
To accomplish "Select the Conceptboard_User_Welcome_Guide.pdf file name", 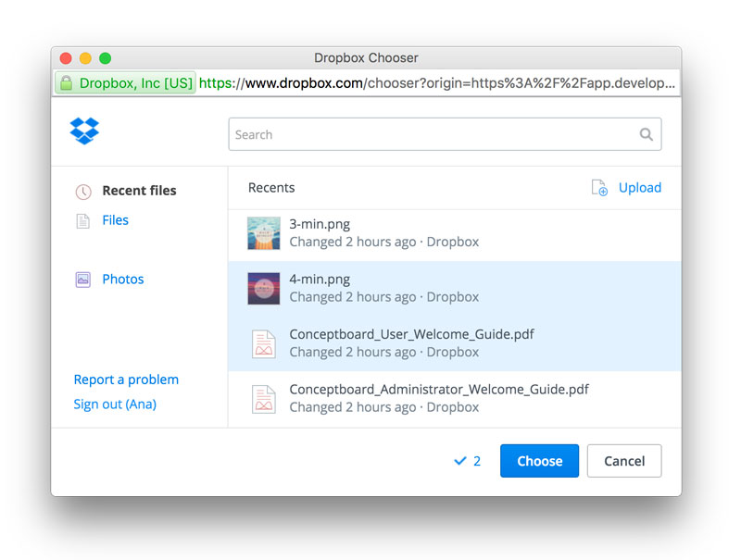I will (411, 334).
